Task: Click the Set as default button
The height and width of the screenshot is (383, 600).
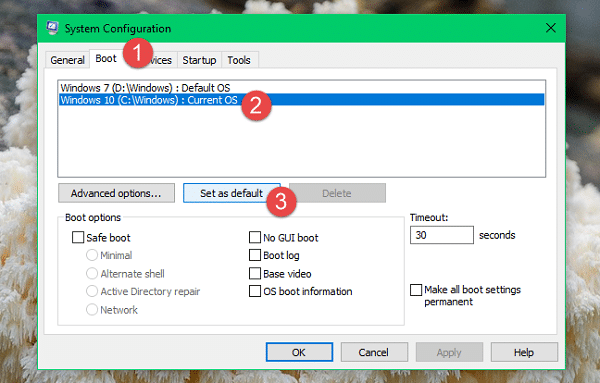Action: pos(232,193)
